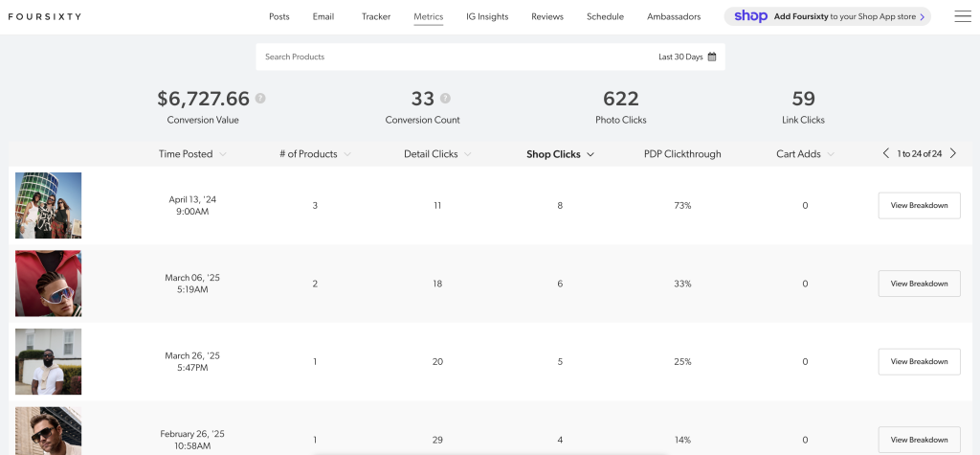
Task: Click the Conversion Count help icon
Action: click(445, 99)
